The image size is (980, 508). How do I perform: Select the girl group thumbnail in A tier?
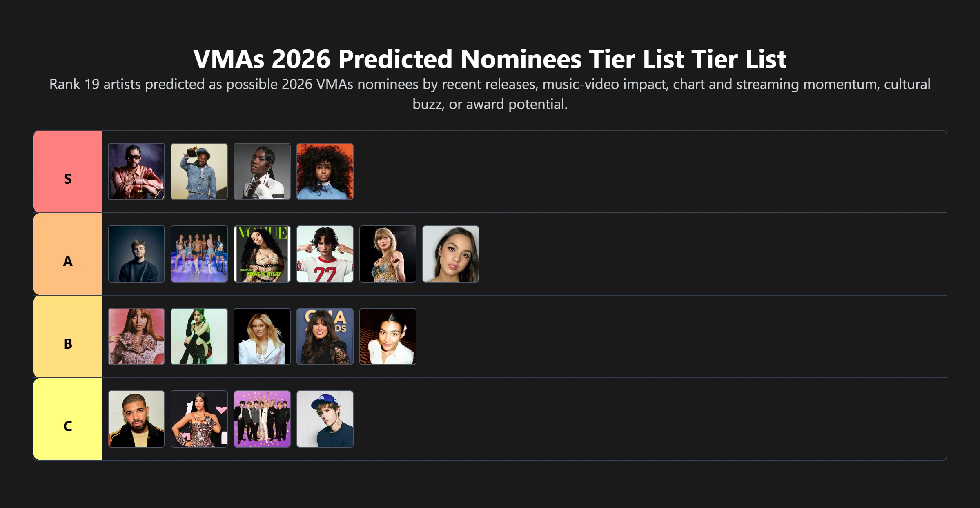[x=199, y=254]
